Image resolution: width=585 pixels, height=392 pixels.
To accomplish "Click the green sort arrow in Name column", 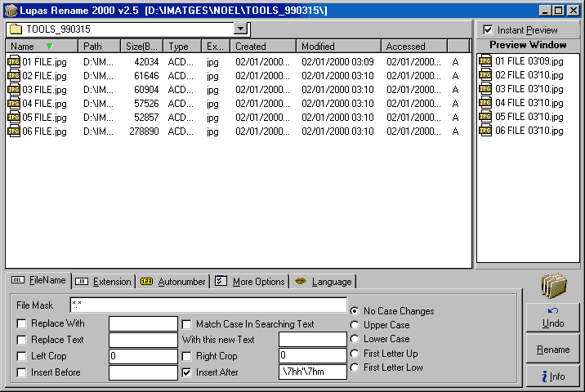I will (x=49, y=47).
